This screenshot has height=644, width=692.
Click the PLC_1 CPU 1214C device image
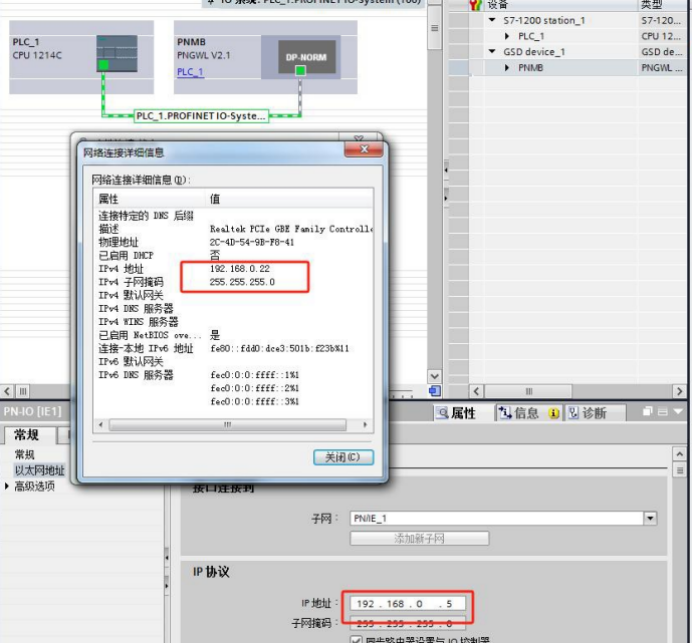(117, 53)
